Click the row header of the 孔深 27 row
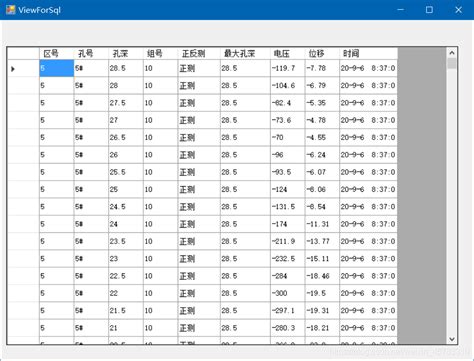 tap(23, 120)
